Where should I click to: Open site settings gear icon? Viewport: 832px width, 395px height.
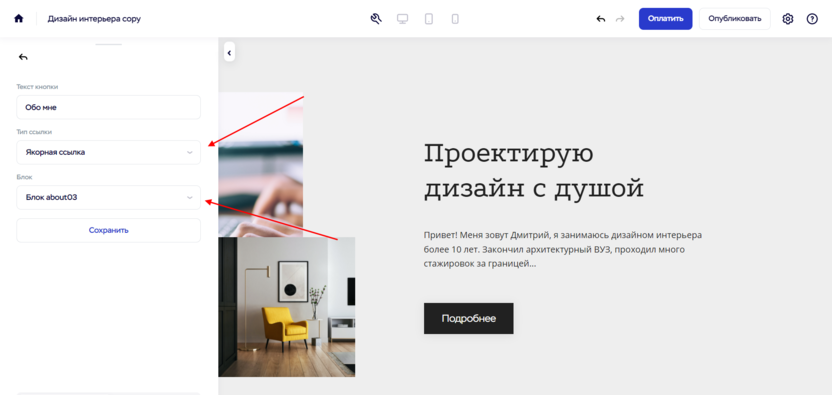click(788, 19)
